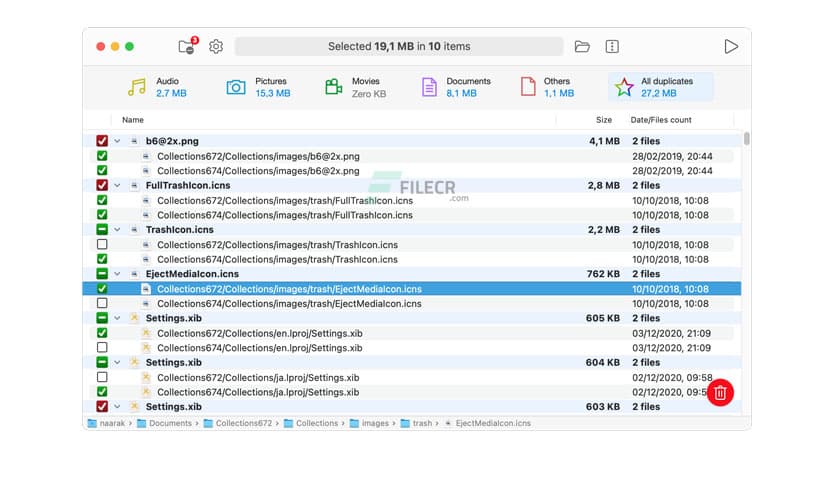Click the play arrow icon in toolbar
Screen dimensions: 836x484
point(731,47)
